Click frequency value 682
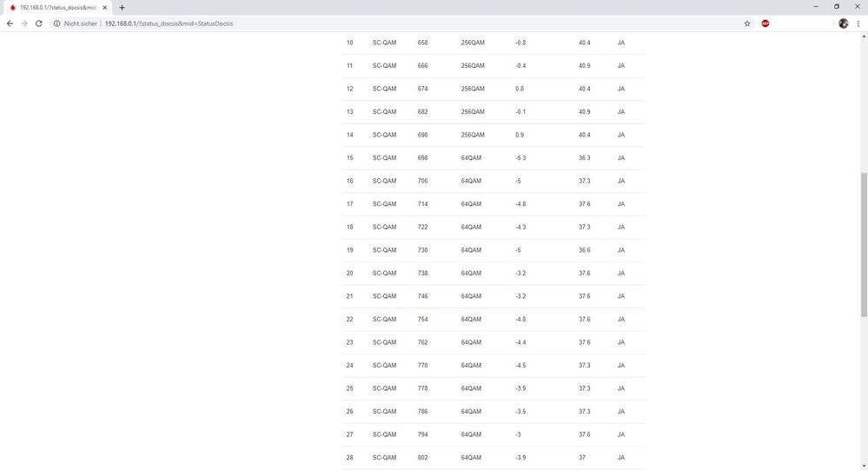The width and height of the screenshot is (868, 470). click(x=423, y=112)
